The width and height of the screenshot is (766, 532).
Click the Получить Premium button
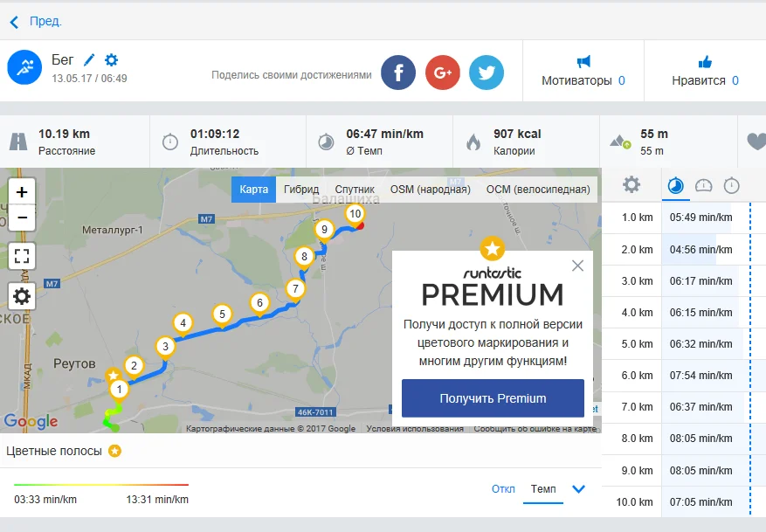pos(493,398)
